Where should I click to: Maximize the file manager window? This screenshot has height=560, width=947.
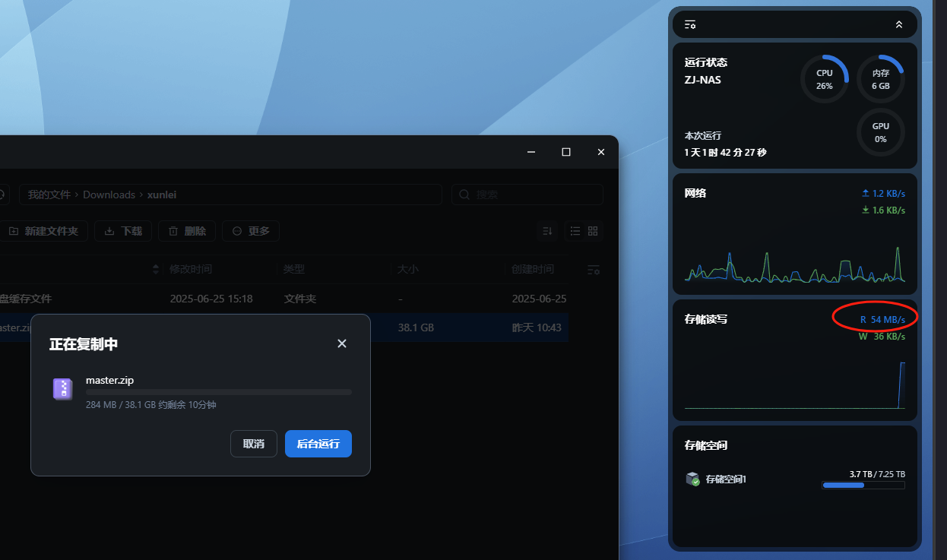(x=566, y=152)
